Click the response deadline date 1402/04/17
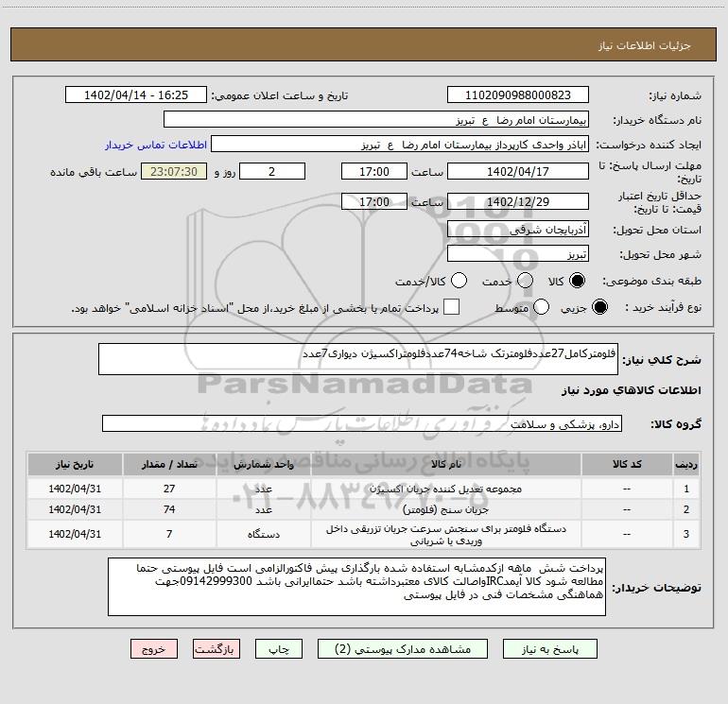The image size is (728, 704). pos(518,171)
